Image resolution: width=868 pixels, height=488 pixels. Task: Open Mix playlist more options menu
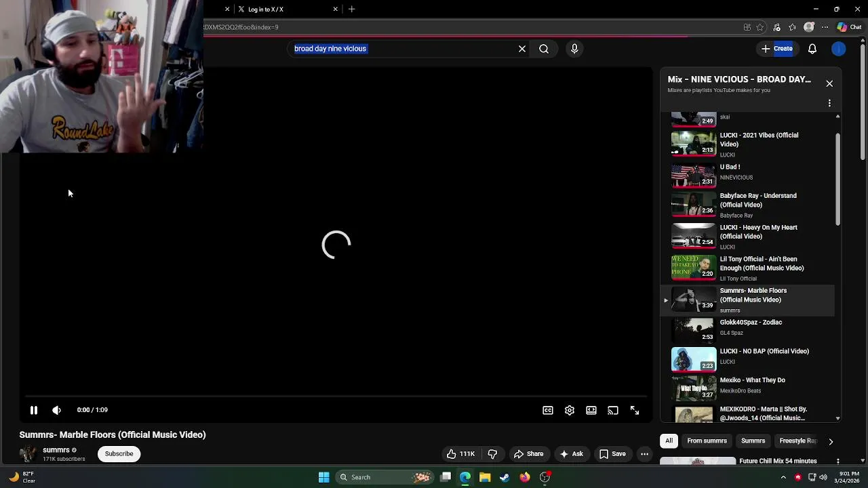coord(829,103)
